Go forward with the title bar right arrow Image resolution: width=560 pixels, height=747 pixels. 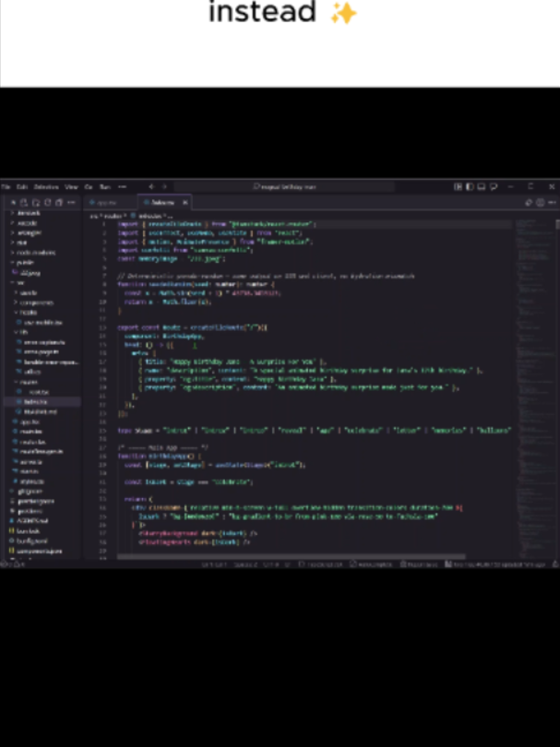[x=164, y=186]
